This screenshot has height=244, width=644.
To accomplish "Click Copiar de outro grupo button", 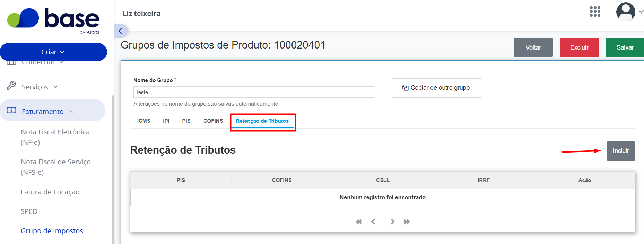I will point(437,88).
